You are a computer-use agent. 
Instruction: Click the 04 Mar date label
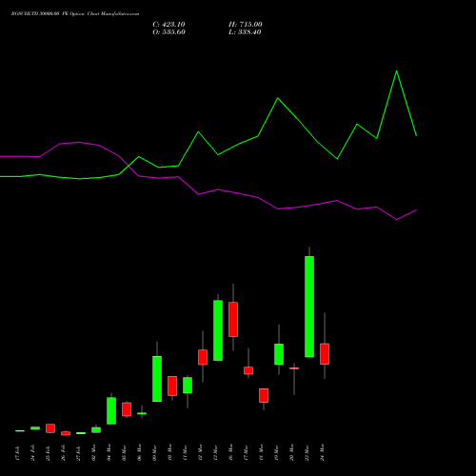[109, 452]
